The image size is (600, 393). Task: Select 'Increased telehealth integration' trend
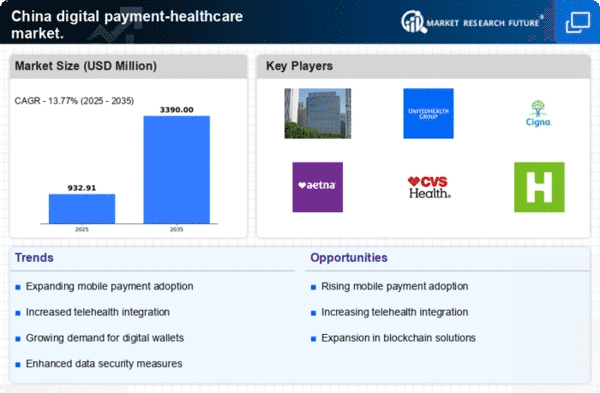[98, 312]
